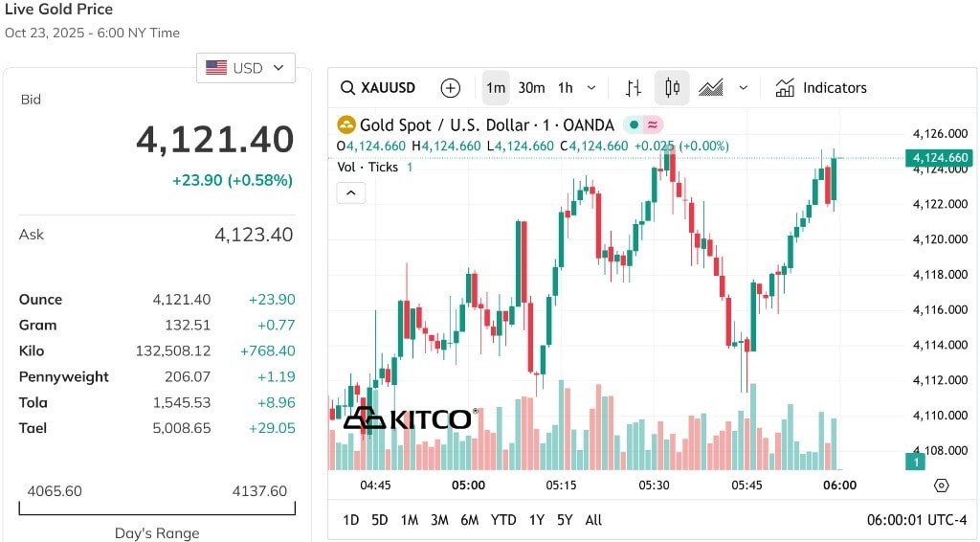Click the Day's Range bar
980x542 pixels.
click(157, 508)
